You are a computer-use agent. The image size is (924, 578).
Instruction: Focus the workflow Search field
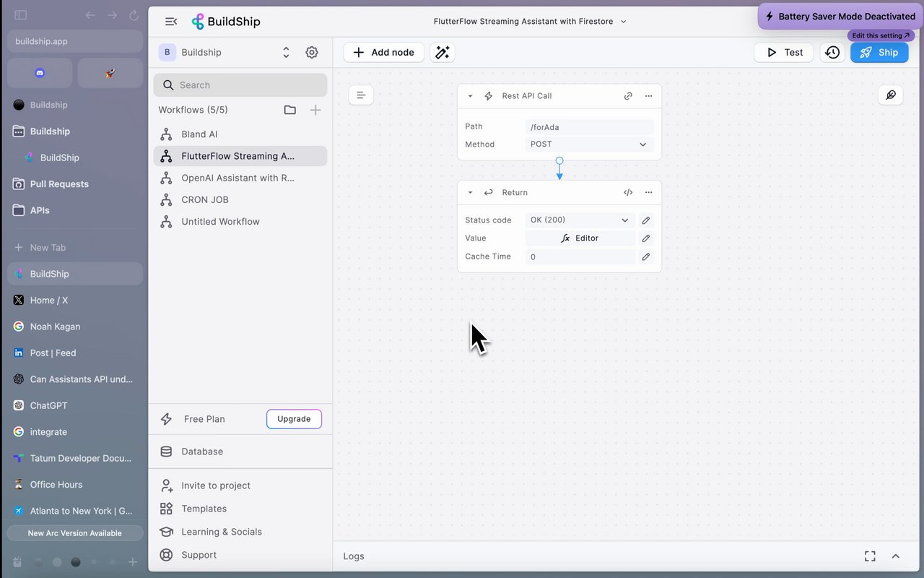tap(240, 85)
